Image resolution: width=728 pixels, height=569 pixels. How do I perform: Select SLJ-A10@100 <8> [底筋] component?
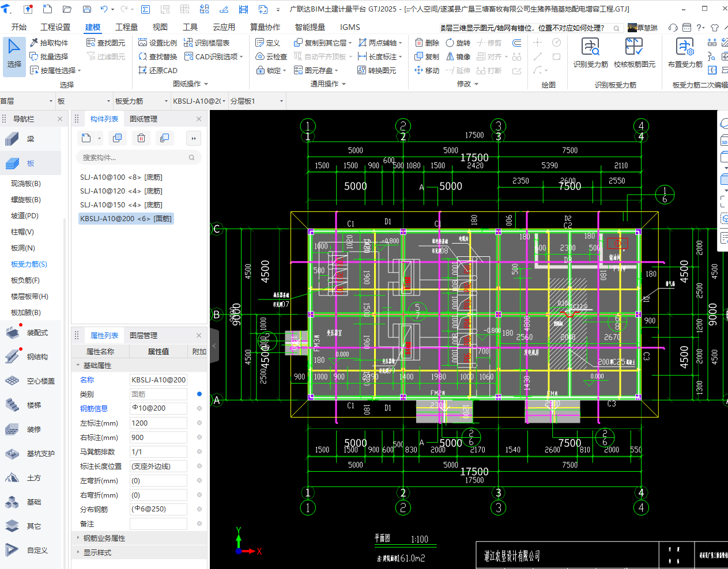pos(121,177)
